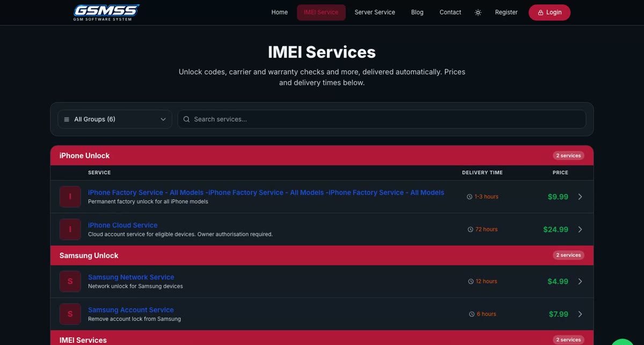This screenshot has height=345, width=644.
Task: Expand iPhone Cloud Service row chevron
Action: 580,229
